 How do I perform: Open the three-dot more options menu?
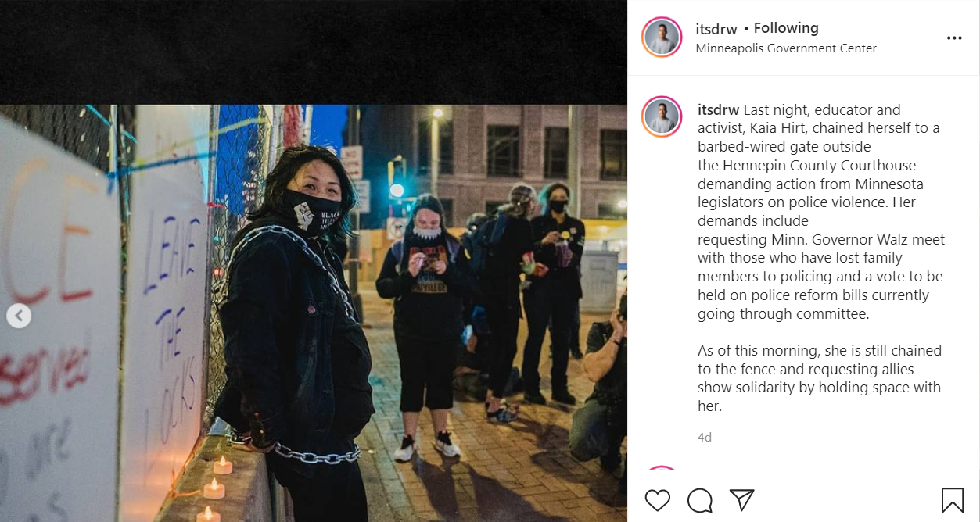(x=954, y=38)
